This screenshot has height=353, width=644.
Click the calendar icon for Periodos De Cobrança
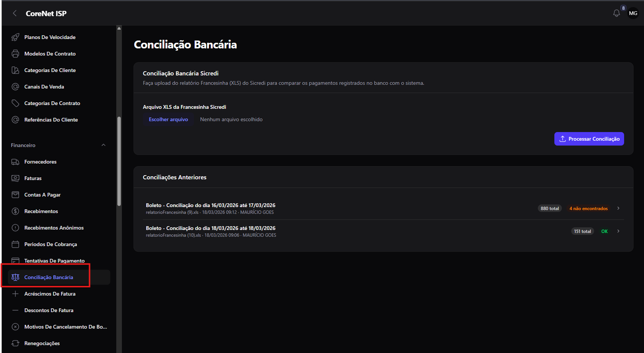[15, 244]
